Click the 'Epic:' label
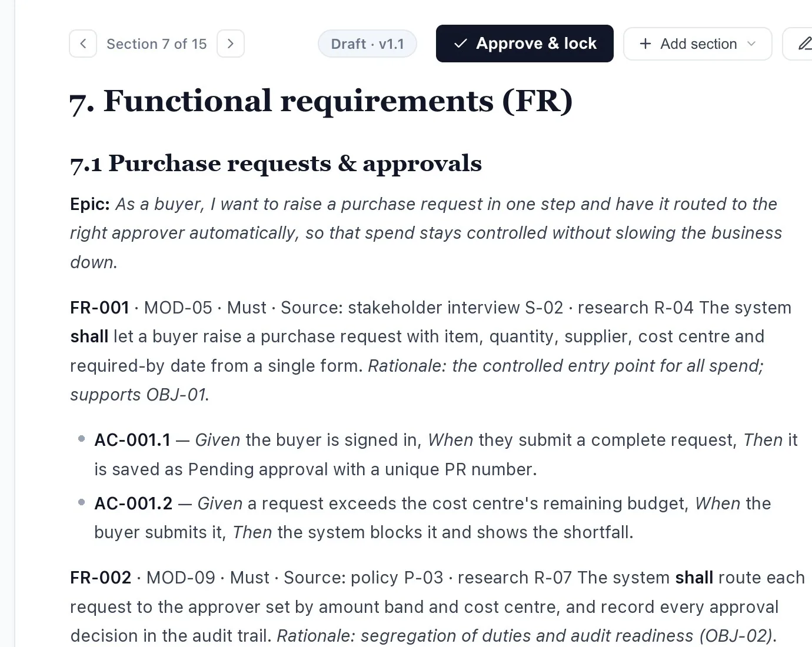 tap(90, 204)
